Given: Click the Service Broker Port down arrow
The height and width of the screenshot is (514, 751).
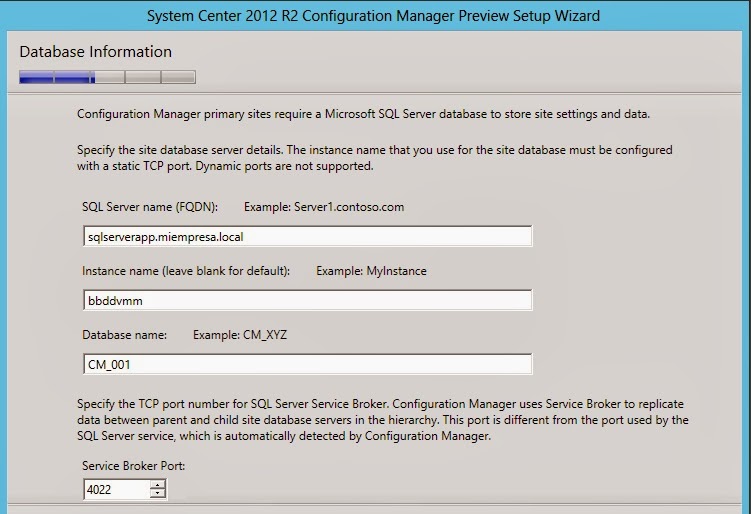Looking at the screenshot, I should [x=157, y=493].
